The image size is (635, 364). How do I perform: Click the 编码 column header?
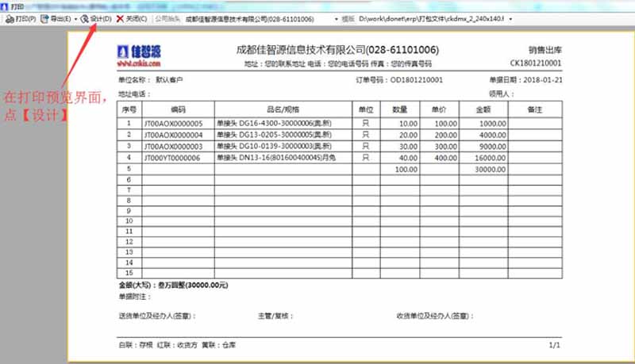tap(177, 110)
